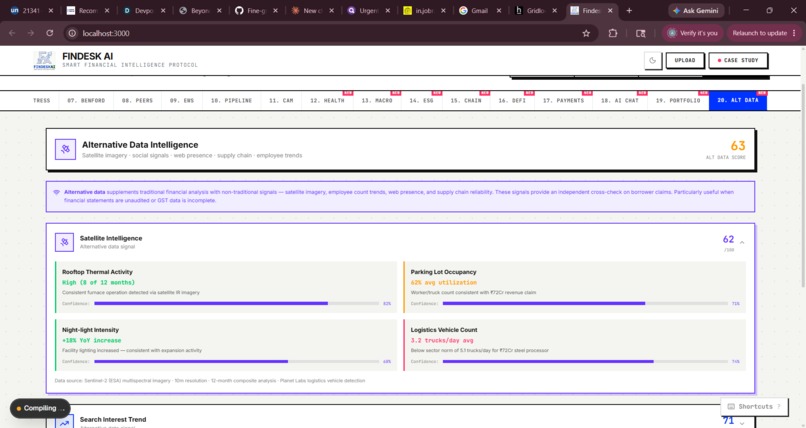This screenshot has width=806, height=428.
Task: Click the browser forward arrow
Action: [31, 33]
